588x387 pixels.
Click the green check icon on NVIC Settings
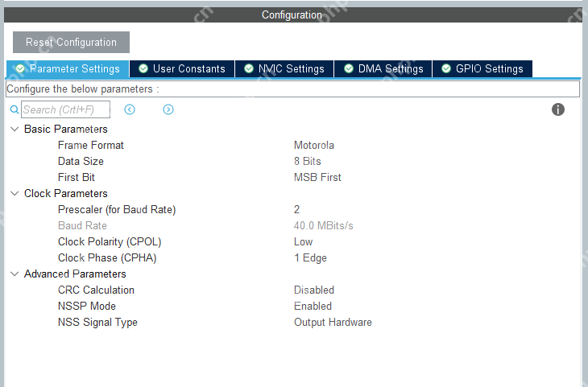coord(249,69)
